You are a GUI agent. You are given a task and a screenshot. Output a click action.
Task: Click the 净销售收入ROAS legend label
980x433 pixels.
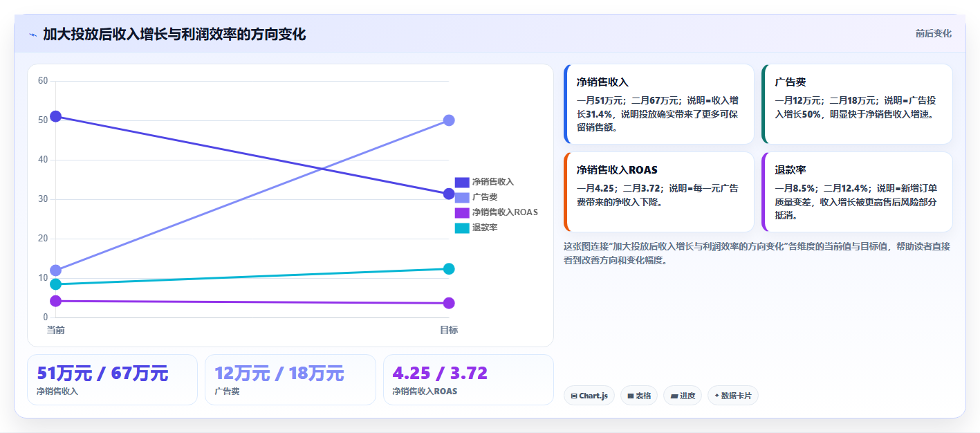click(x=505, y=212)
